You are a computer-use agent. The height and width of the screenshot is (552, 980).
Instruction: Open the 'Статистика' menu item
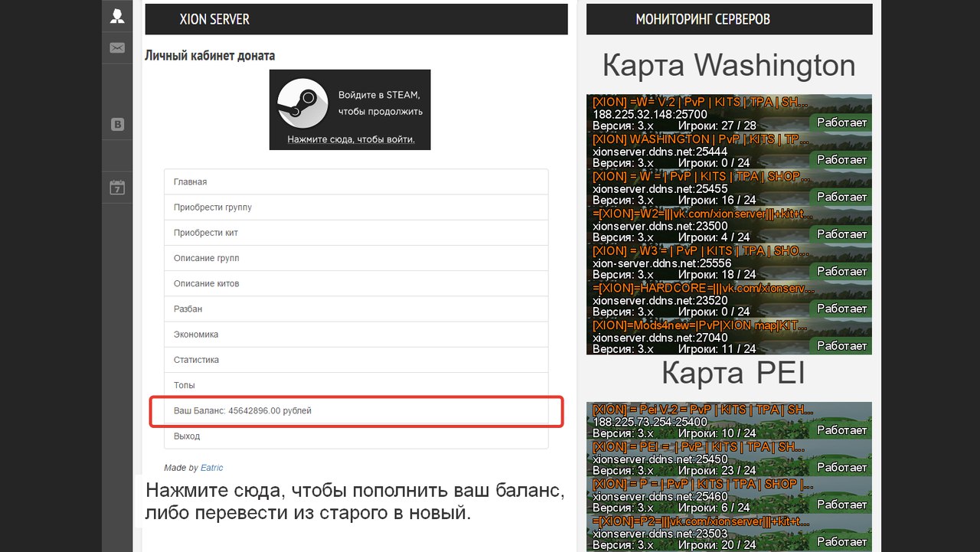coord(356,360)
